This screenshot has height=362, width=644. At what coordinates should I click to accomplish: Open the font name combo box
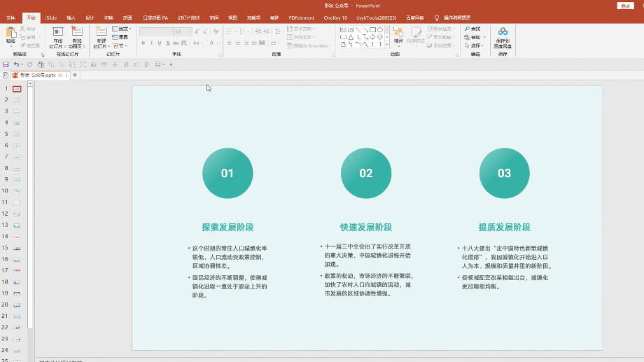(x=156, y=32)
